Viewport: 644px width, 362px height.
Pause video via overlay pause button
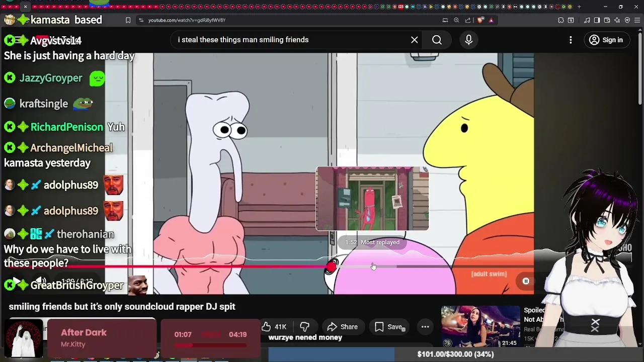coord(526,281)
